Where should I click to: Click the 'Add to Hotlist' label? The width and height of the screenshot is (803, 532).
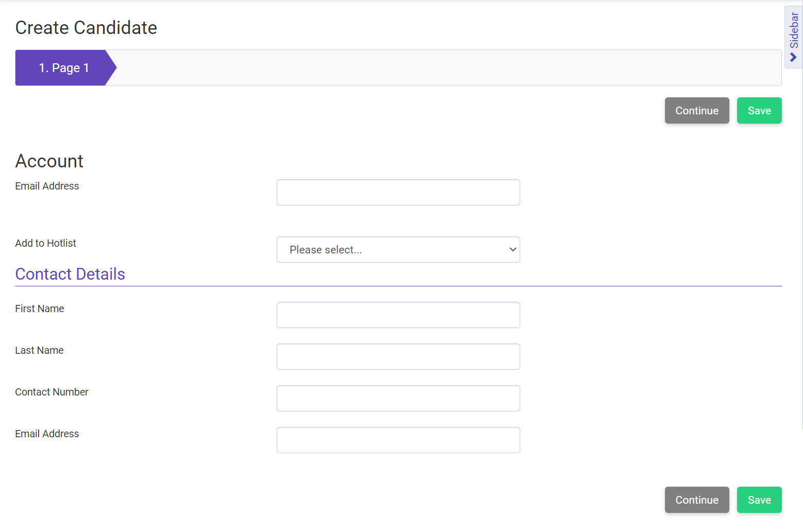coord(45,243)
